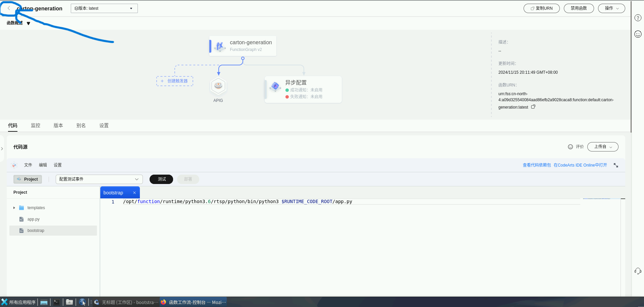The image size is (644, 307).
Task: Select templates folder in project tree
Action: coord(53,208)
